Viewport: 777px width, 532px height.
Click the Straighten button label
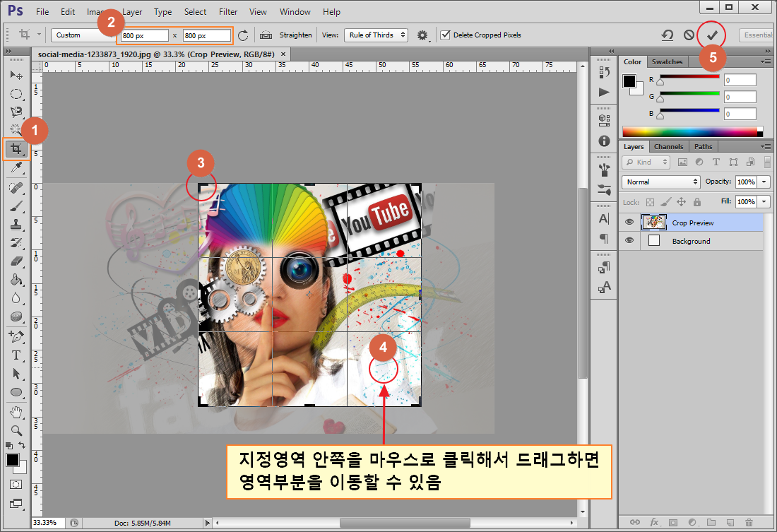(295, 35)
